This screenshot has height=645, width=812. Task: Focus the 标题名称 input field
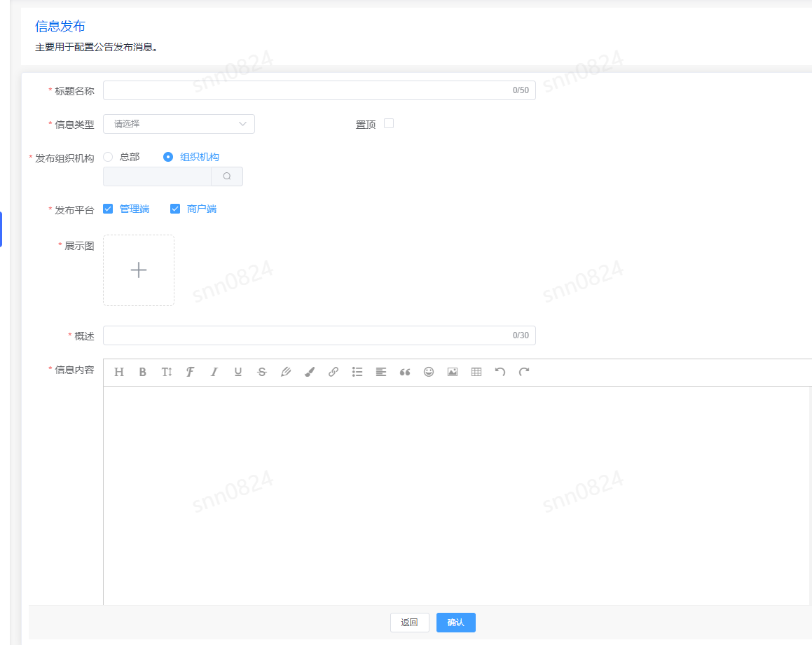tap(319, 90)
